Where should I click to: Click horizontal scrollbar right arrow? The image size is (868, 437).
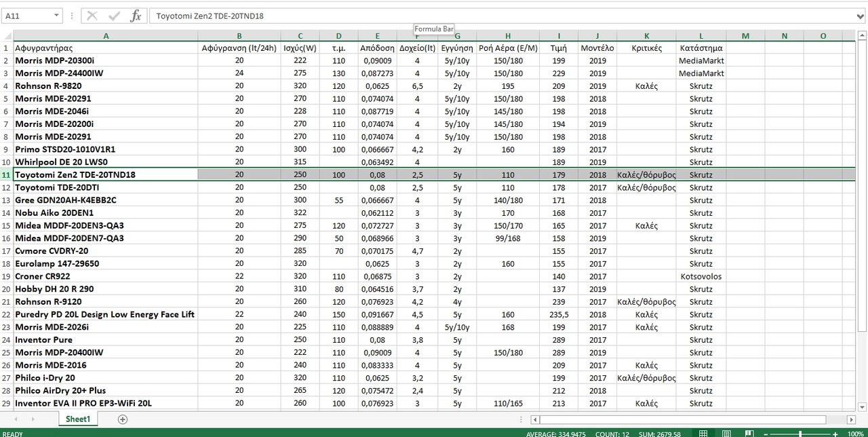coord(850,419)
